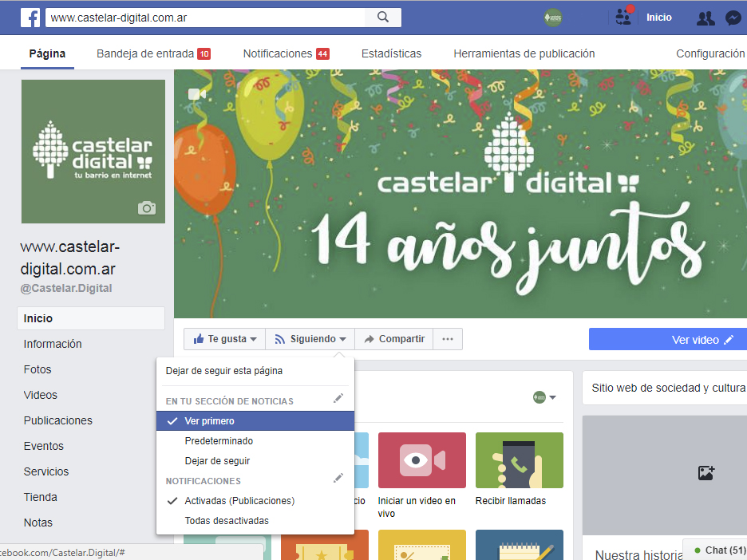Select Dejar de seguir in news section
This screenshot has height=560, width=747.
click(x=255, y=461)
